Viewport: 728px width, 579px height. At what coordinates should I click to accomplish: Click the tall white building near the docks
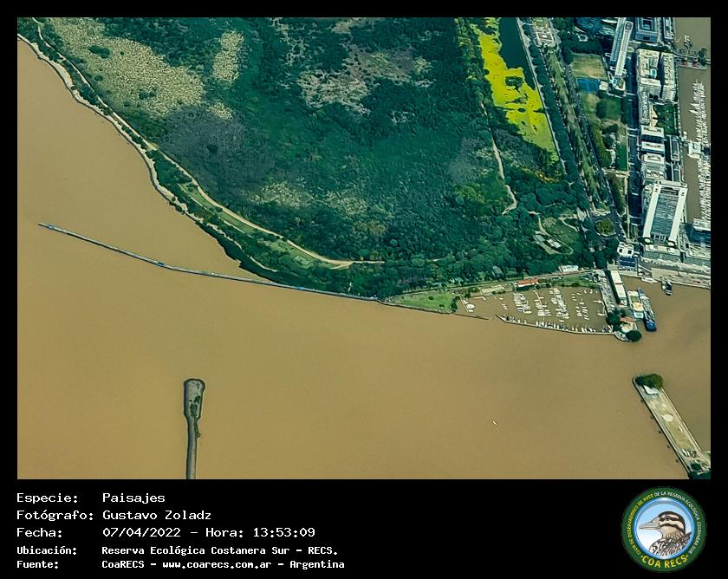click(664, 211)
